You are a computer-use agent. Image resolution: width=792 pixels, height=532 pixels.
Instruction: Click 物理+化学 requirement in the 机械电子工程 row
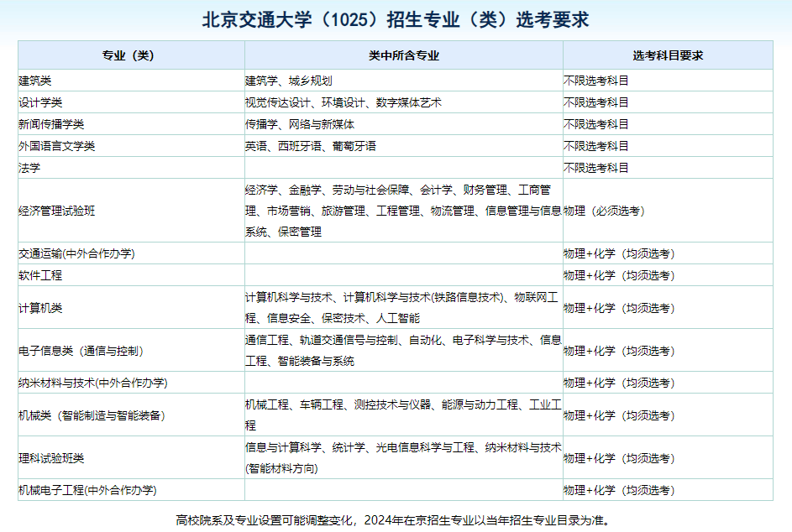click(668, 490)
